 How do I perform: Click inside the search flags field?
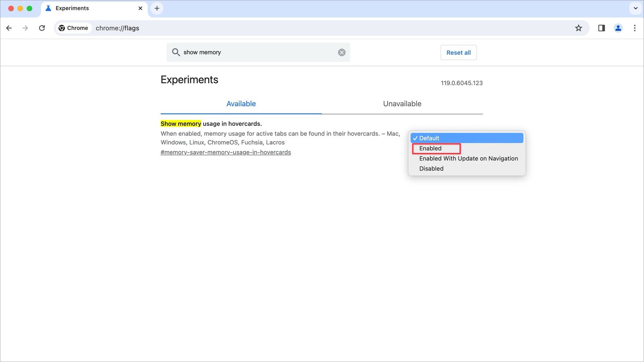pos(258,52)
